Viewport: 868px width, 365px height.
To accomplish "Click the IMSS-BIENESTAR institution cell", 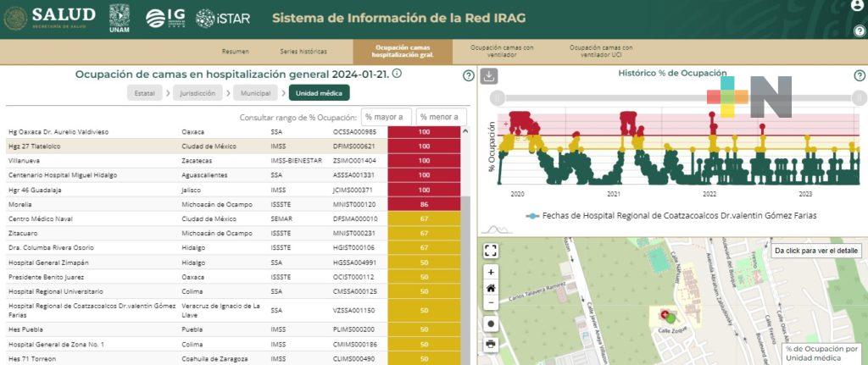I will 296,161.
